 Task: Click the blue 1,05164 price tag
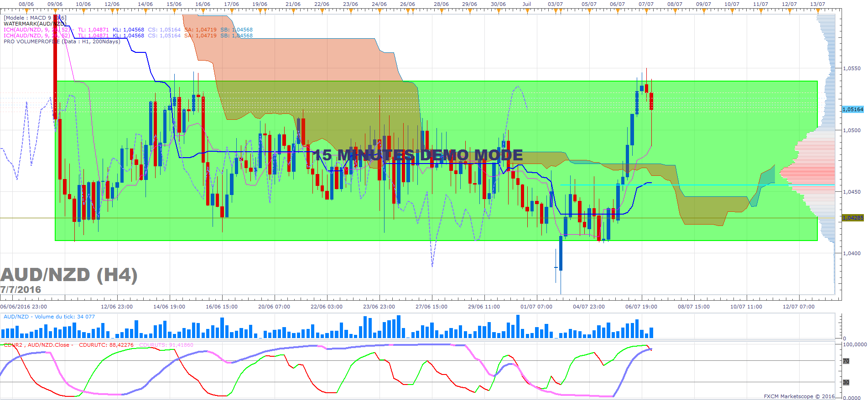(x=852, y=109)
